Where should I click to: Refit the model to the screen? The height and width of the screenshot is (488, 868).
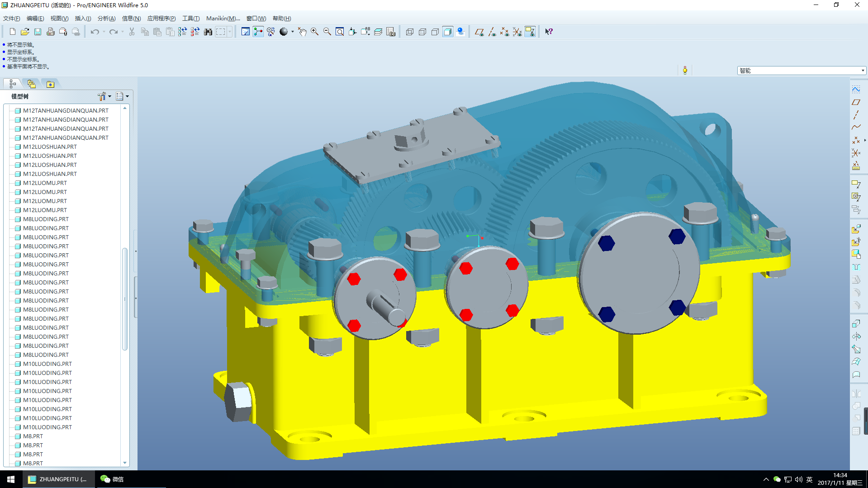[340, 32]
